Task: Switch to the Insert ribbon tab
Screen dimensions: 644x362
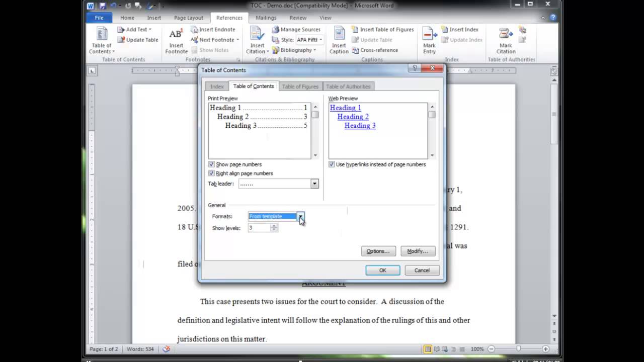Action: point(154,18)
